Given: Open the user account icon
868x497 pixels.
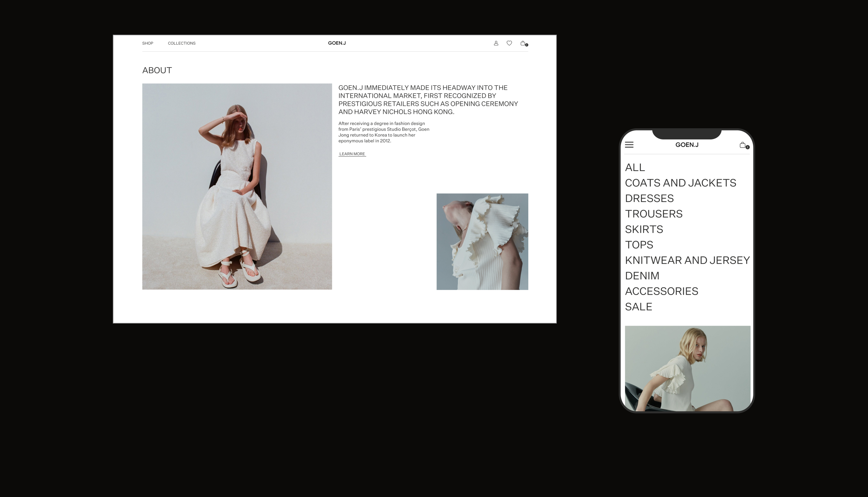Looking at the screenshot, I should click(496, 43).
